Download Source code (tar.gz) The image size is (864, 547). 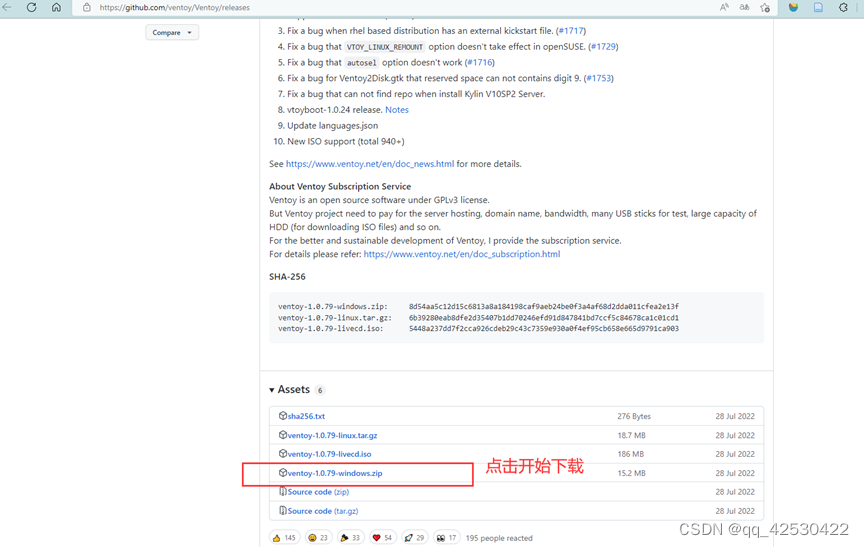coord(323,511)
